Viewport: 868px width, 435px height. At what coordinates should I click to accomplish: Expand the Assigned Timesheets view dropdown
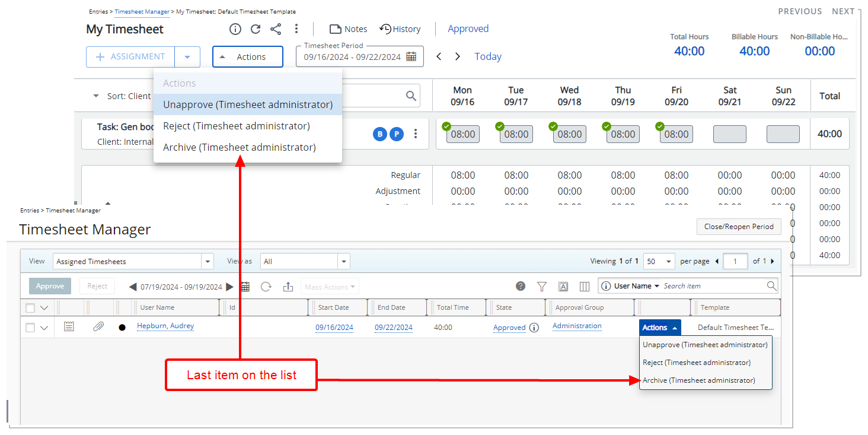pos(208,262)
